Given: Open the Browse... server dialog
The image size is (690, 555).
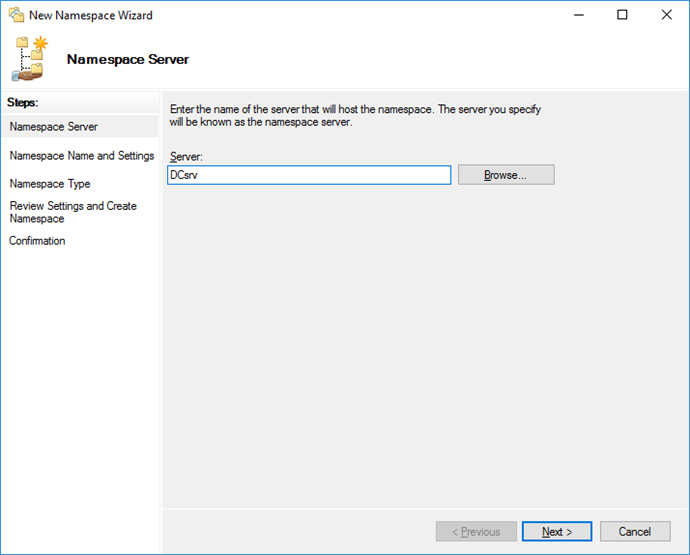Looking at the screenshot, I should click(x=506, y=175).
